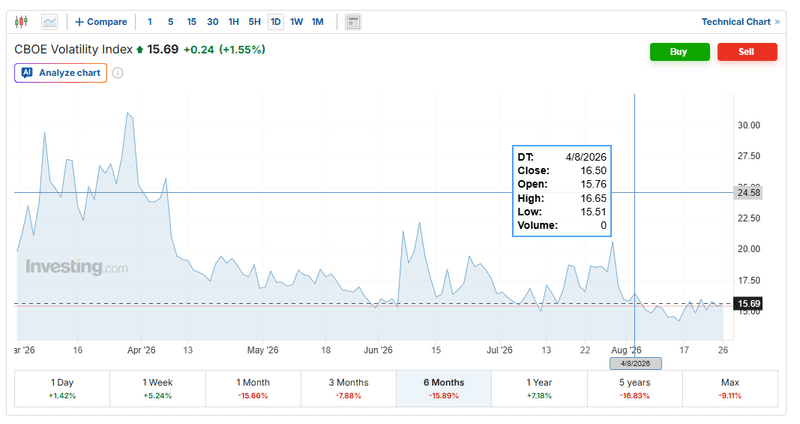
Task: Show the Max range
Action: [730, 389]
